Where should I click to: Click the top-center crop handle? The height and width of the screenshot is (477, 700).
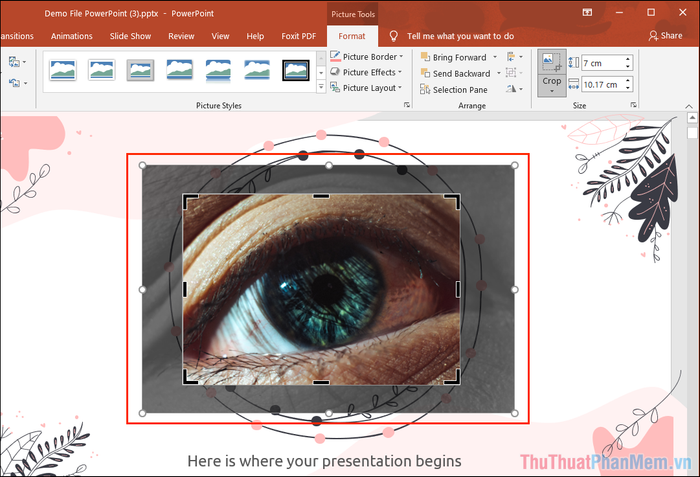(x=321, y=196)
